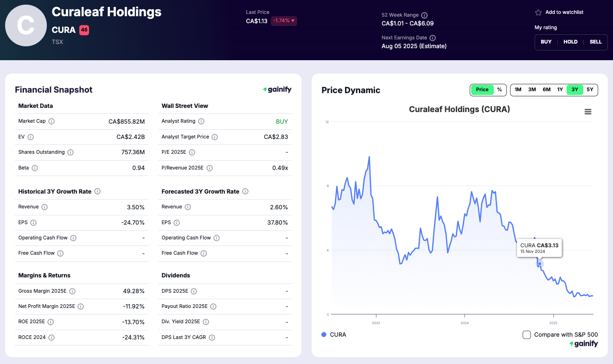Click info icon beside ROE 2025E

[x=51, y=322]
